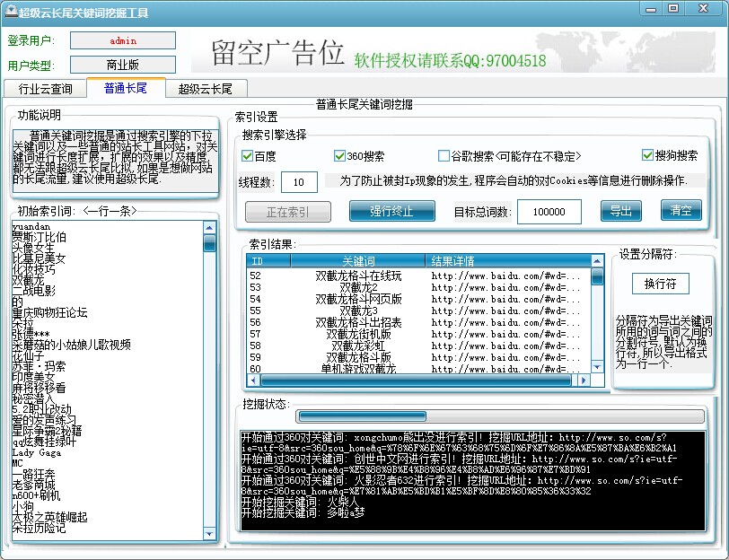Select result row 双截龙格斗出招表
The height and width of the screenshot is (560, 729).
(x=419, y=322)
